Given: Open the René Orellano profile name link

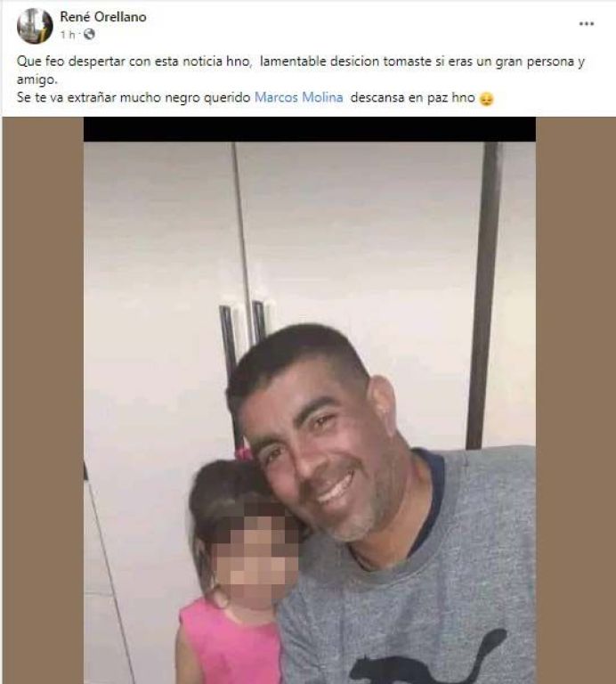Looking at the screenshot, I should [x=103, y=17].
